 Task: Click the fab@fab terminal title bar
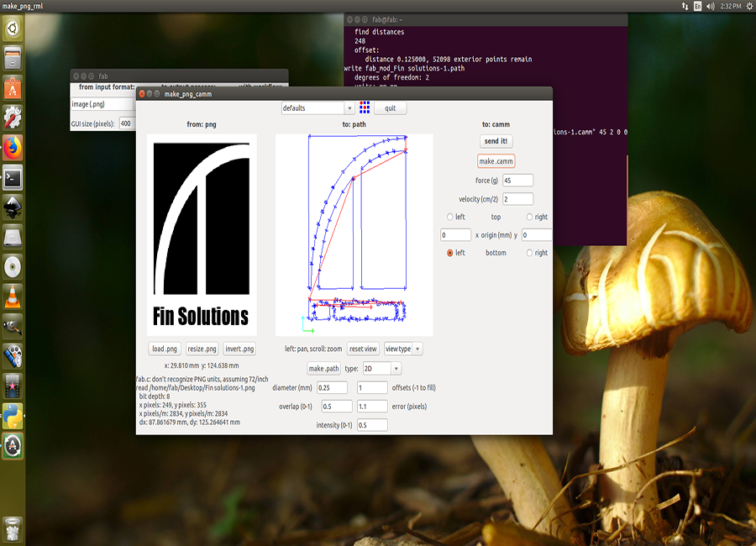click(486, 20)
